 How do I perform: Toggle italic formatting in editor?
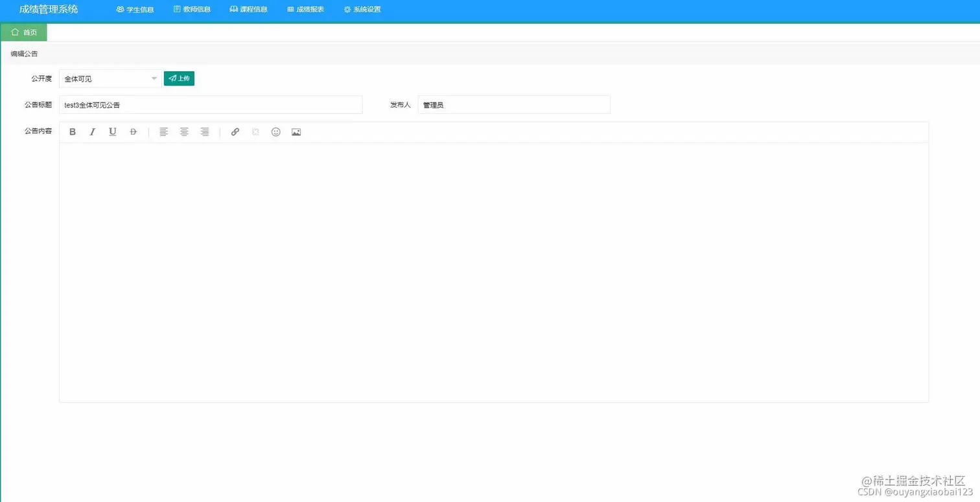tap(93, 132)
